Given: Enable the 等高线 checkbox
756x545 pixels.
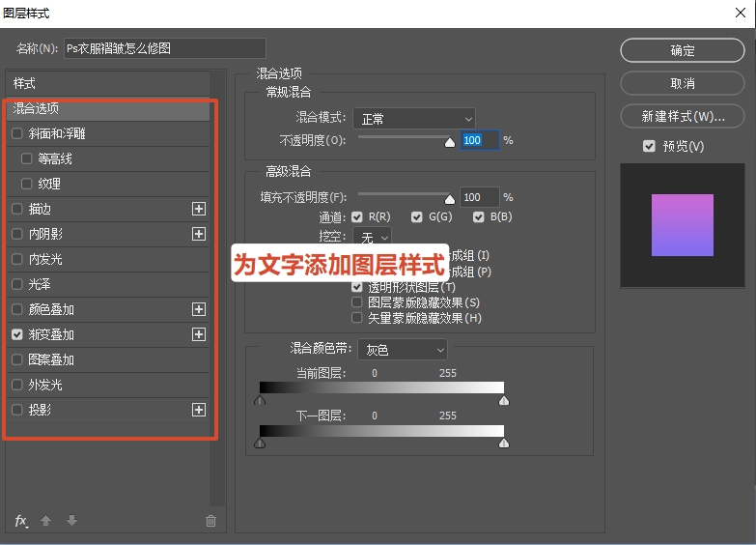Looking at the screenshot, I should [26, 158].
